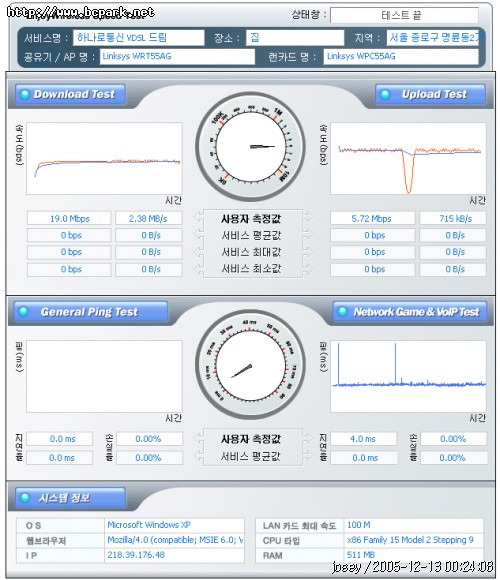
Task: Click the blue dot on Network Game test
Action: 342,311
